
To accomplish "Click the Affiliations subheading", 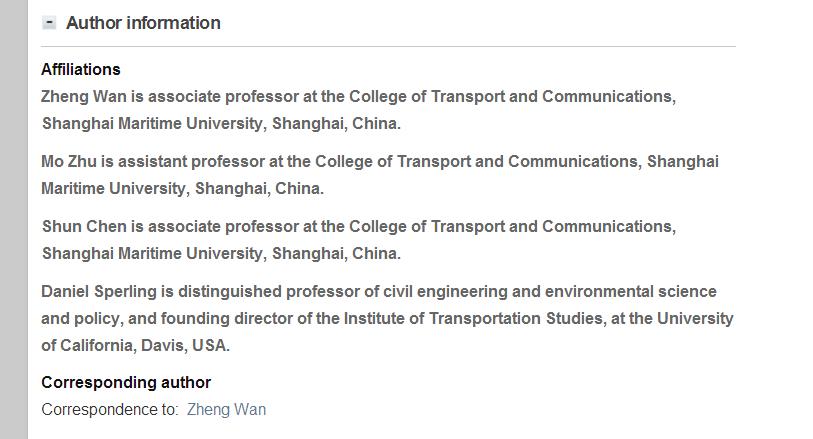I will tap(81, 69).
